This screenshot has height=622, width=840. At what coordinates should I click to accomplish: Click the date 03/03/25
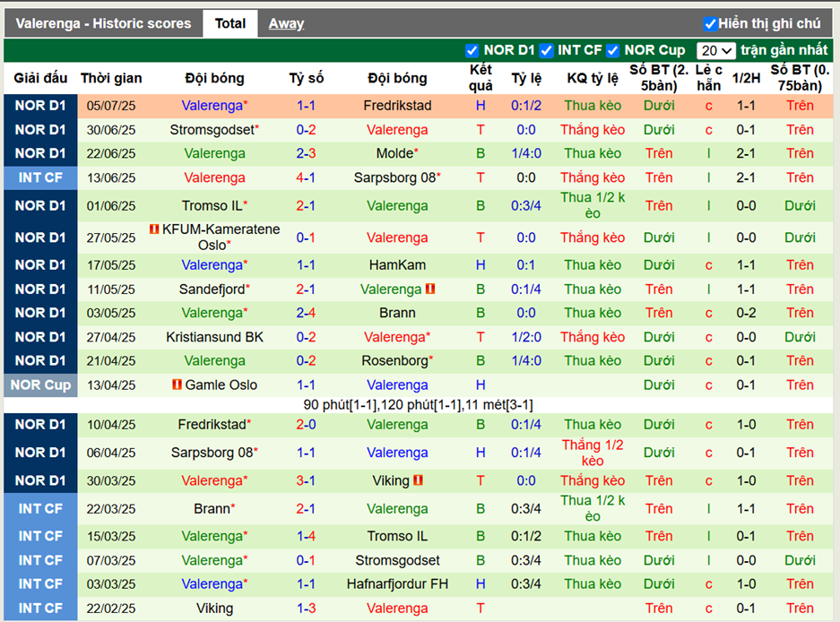click(x=111, y=584)
